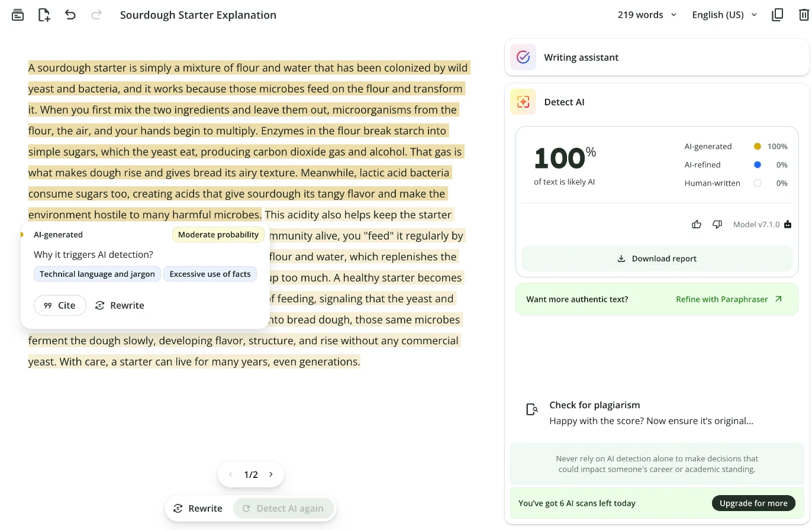Image resolution: width=812 pixels, height=530 pixels.
Task: Click the Technical language and jargon tag
Action: coord(97,274)
